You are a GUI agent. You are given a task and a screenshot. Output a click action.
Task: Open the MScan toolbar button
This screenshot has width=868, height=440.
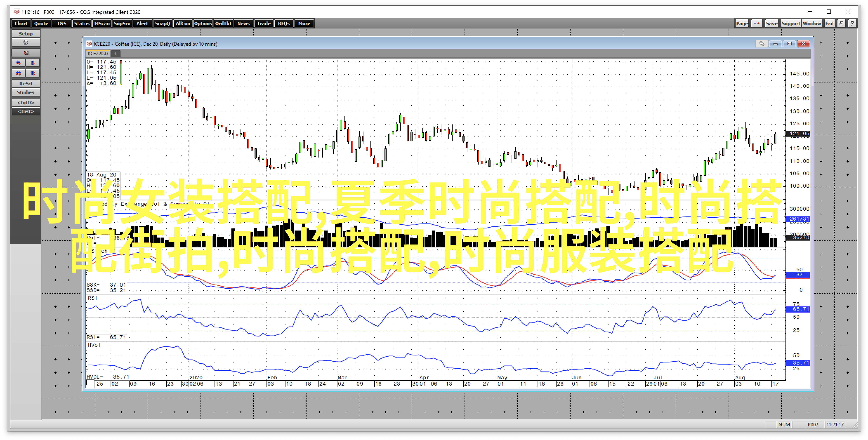pyautogui.click(x=102, y=23)
